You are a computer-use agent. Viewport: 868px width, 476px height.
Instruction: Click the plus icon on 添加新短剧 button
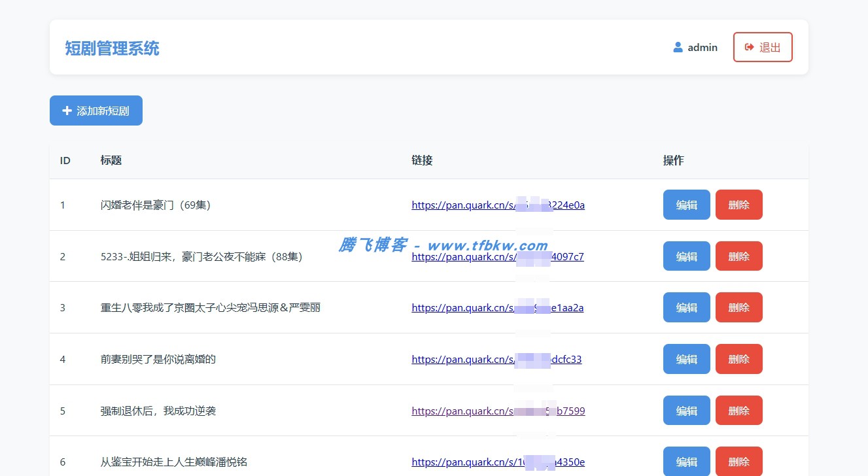pyautogui.click(x=66, y=110)
